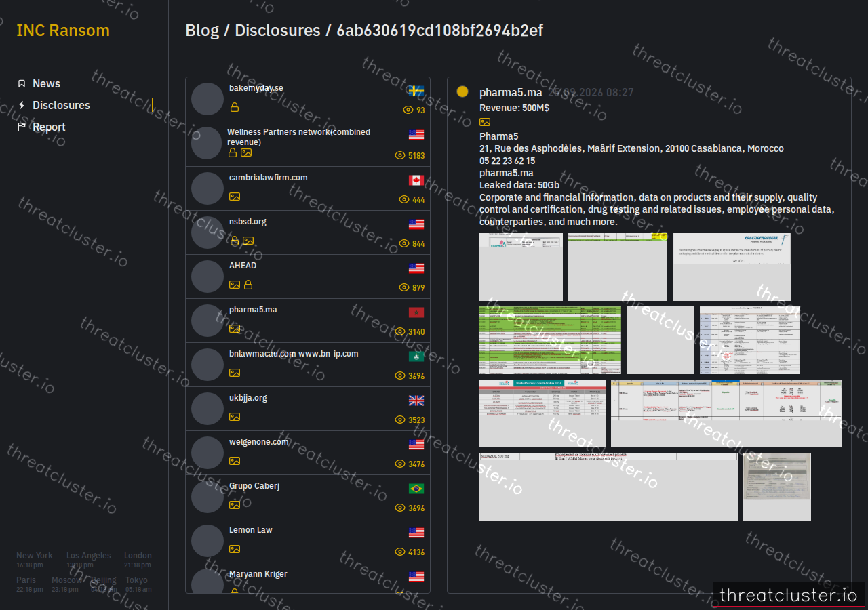Select the AHEAD entry in the list

308,277
